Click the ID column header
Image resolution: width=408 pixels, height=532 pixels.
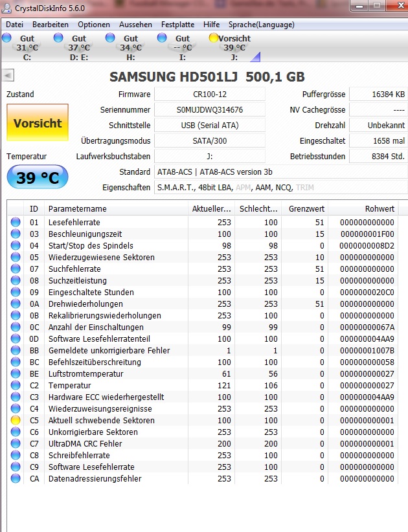coord(34,208)
